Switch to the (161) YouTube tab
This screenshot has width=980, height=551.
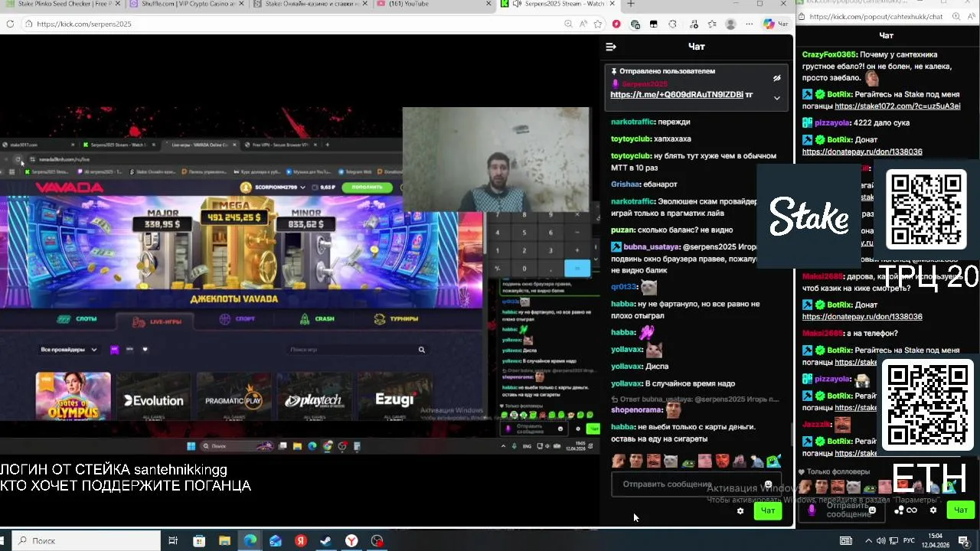(x=433, y=4)
